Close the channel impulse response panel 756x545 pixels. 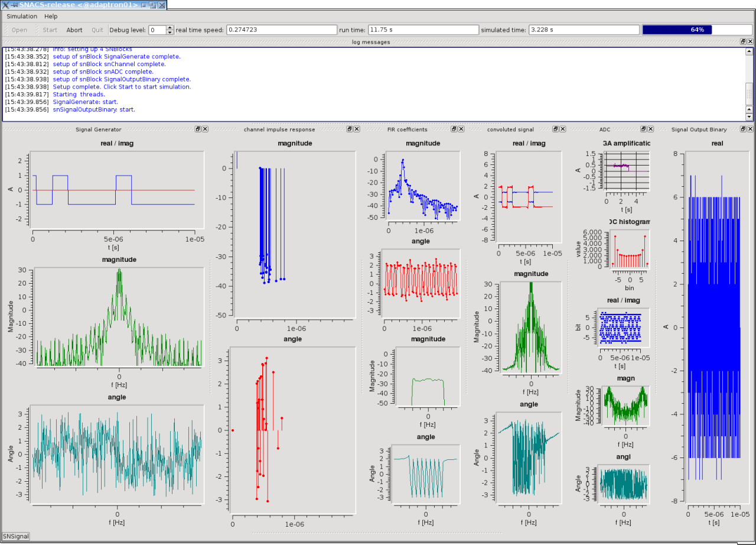coord(356,129)
